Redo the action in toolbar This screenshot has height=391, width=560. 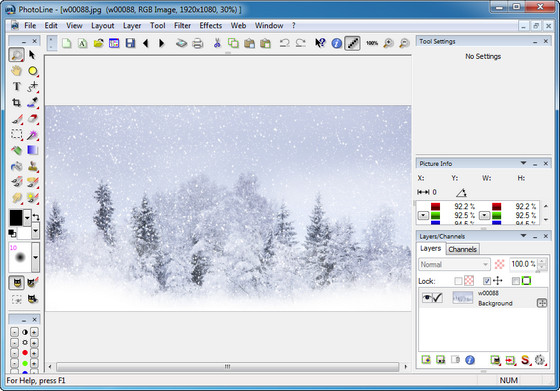coord(301,43)
